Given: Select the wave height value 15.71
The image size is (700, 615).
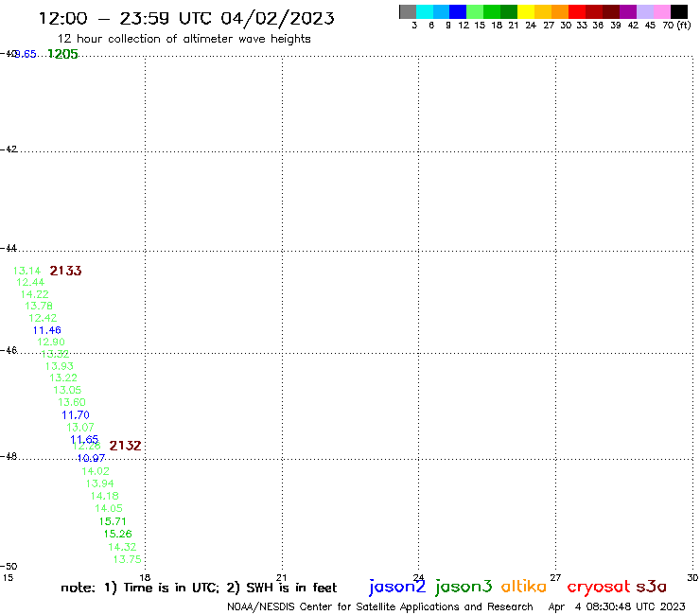Looking at the screenshot, I should [113, 521].
